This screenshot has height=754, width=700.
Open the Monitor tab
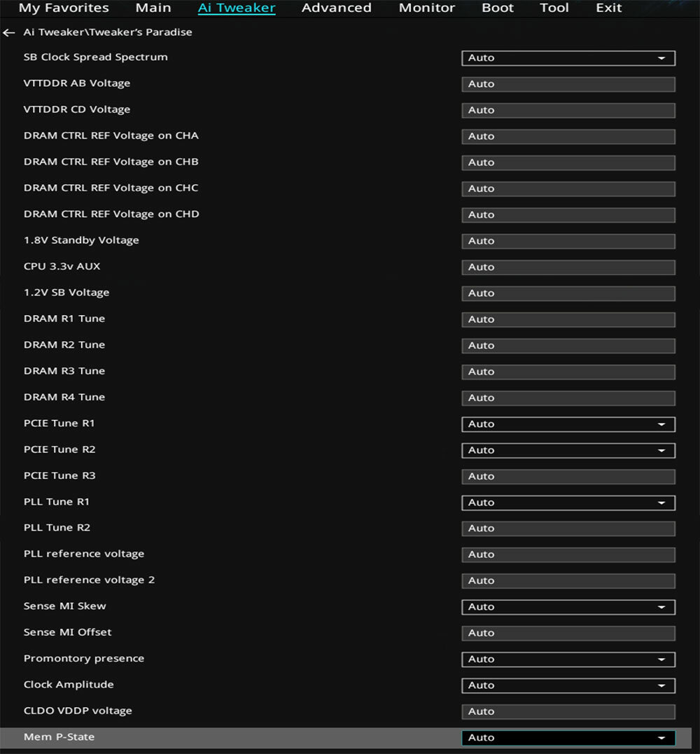(x=426, y=8)
